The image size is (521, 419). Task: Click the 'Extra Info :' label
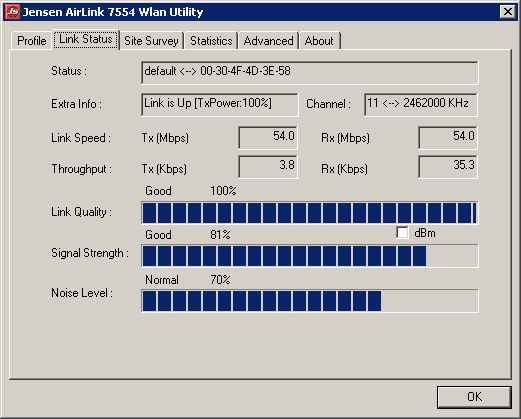point(76,104)
